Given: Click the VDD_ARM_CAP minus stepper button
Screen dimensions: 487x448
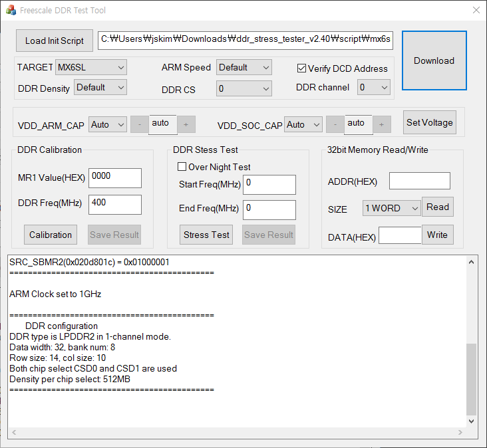Looking at the screenshot, I should pos(140,125).
